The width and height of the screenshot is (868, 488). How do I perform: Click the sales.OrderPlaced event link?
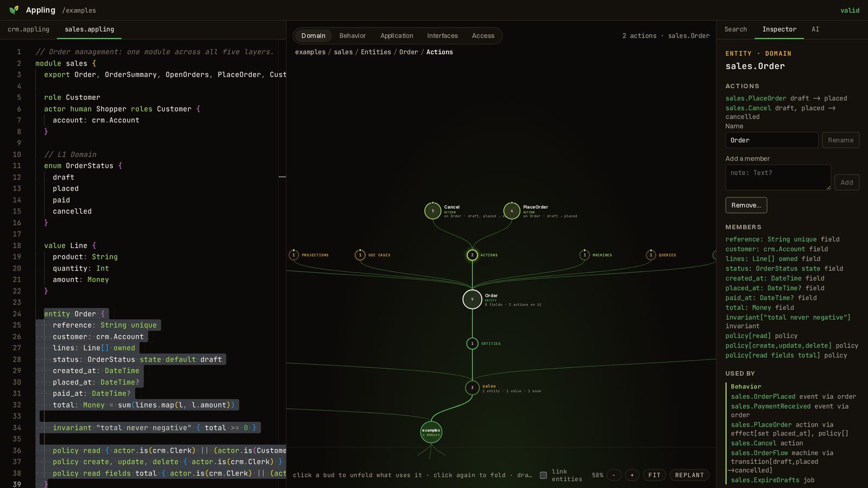tap(763, 396)
